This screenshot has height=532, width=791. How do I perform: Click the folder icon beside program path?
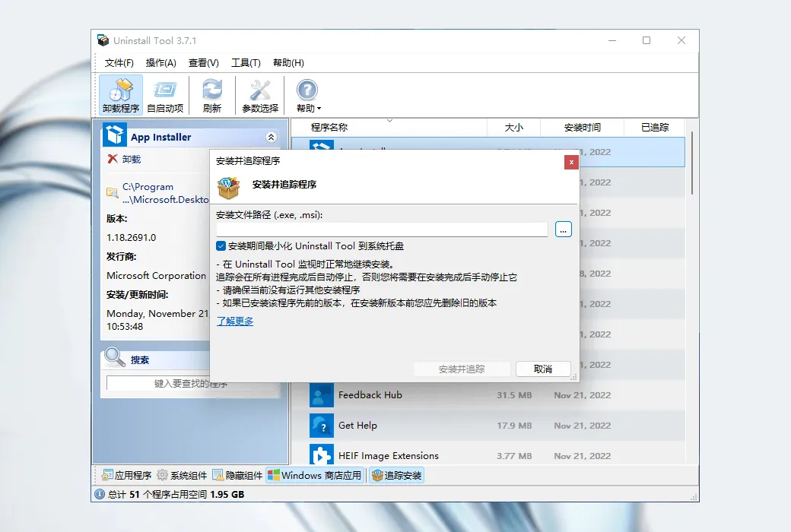112,192
